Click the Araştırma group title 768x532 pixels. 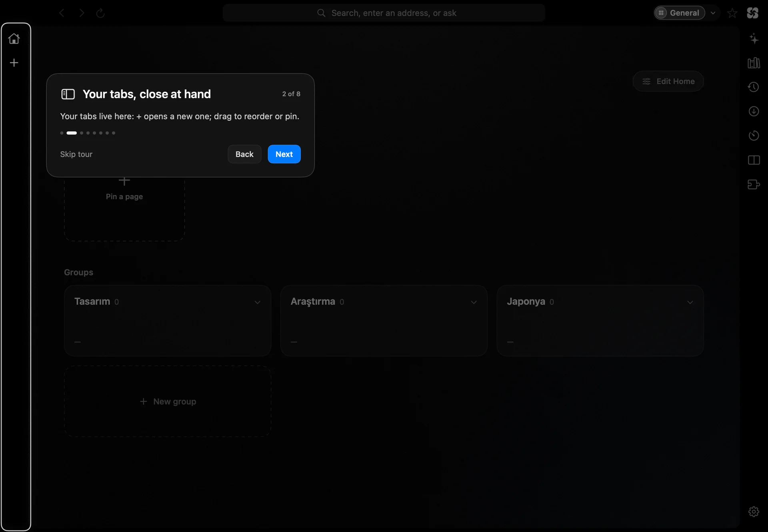click(313, 301)
